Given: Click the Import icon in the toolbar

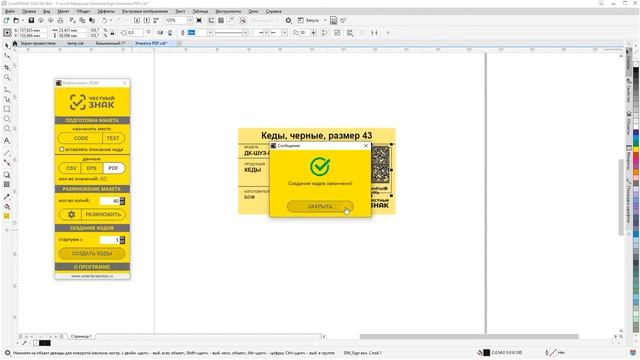Looking at the screenshot, I should [x=137, y=20].
